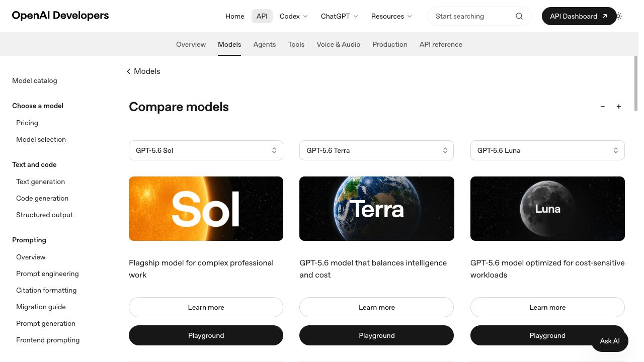The height and width of the screenshot is (362, 644).
Task: Click the plus icon to add a model
Action: click(619, 107)
